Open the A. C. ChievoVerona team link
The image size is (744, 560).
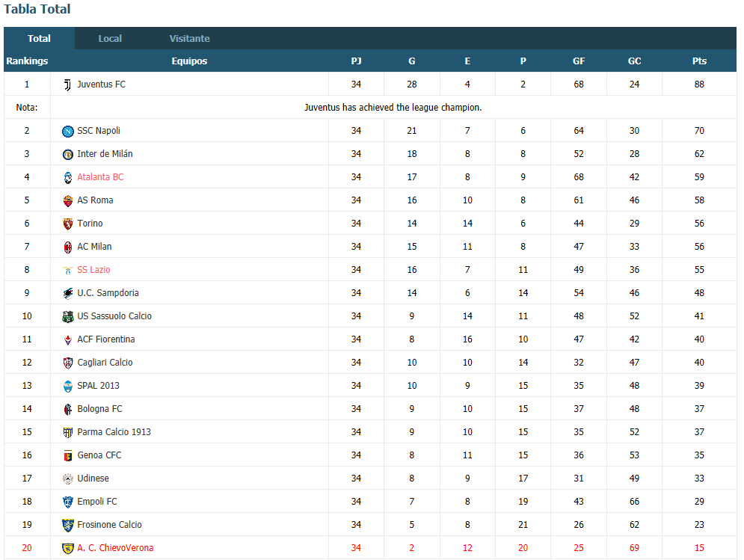tap(115, 548)
